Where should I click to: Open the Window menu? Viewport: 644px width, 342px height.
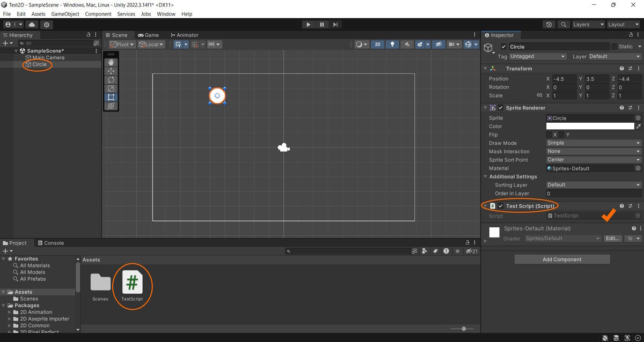166,14
